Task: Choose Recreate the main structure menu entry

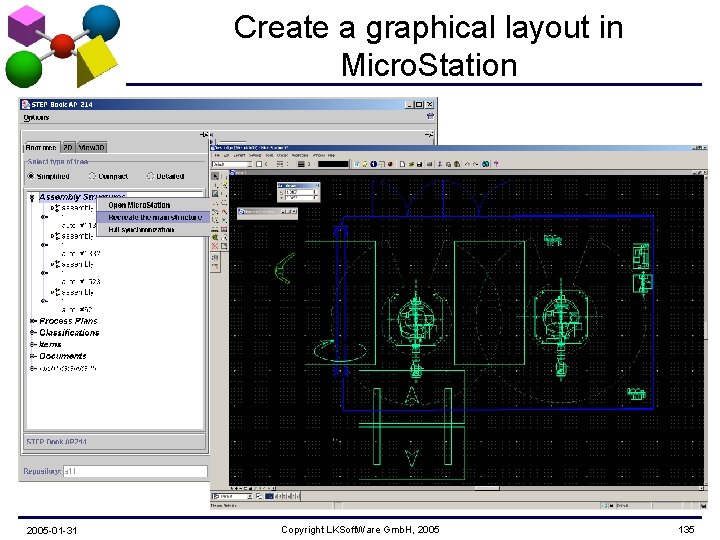Action: [x=155, y=217]
